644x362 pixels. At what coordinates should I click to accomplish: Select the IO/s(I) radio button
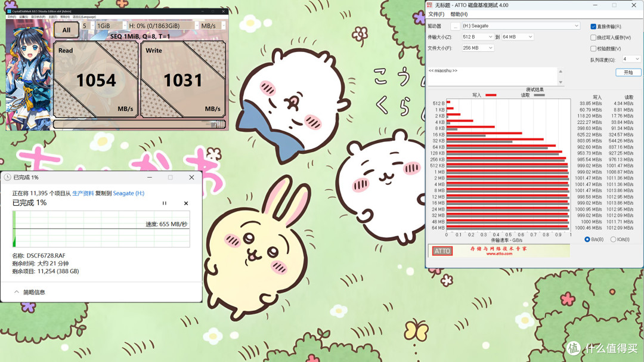pyautogui.click(x=613, y=239)
